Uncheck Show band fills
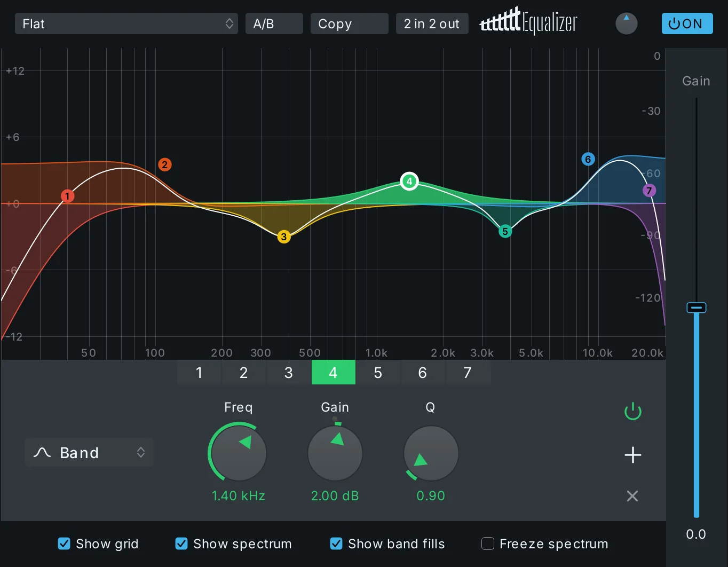This screenshot has height=567, width=728. point(336,544)
